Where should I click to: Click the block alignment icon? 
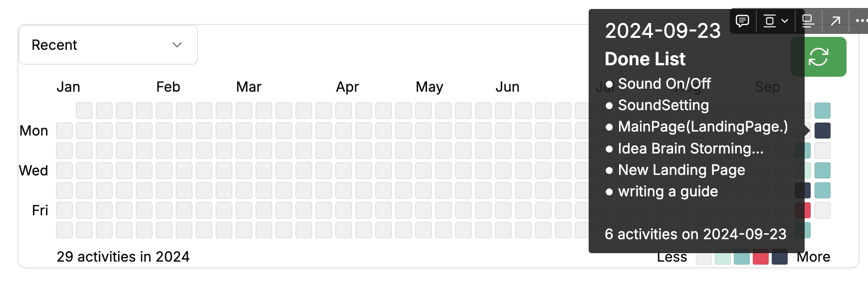[770, 21]
